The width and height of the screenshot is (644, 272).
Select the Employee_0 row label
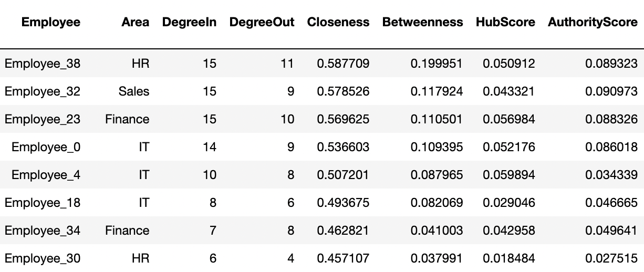pos(46,147)
